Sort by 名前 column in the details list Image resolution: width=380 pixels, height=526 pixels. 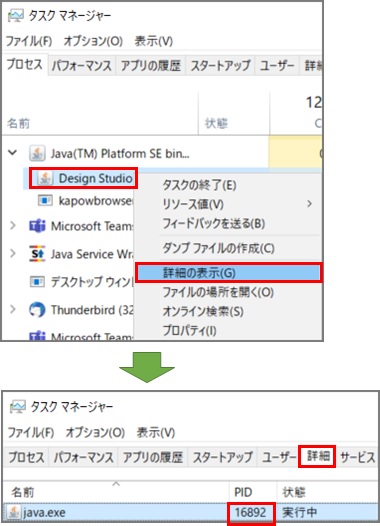[22, 492]
